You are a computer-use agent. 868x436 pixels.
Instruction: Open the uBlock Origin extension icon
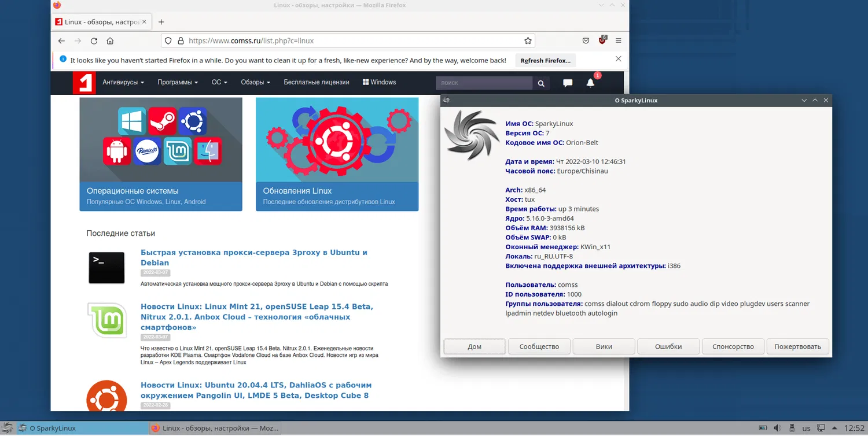602,40
